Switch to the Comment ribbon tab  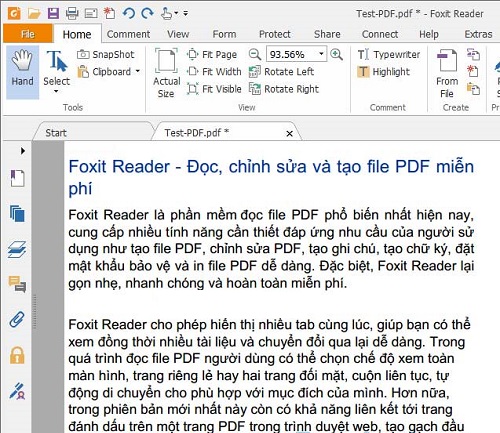[x=128, y=34]
